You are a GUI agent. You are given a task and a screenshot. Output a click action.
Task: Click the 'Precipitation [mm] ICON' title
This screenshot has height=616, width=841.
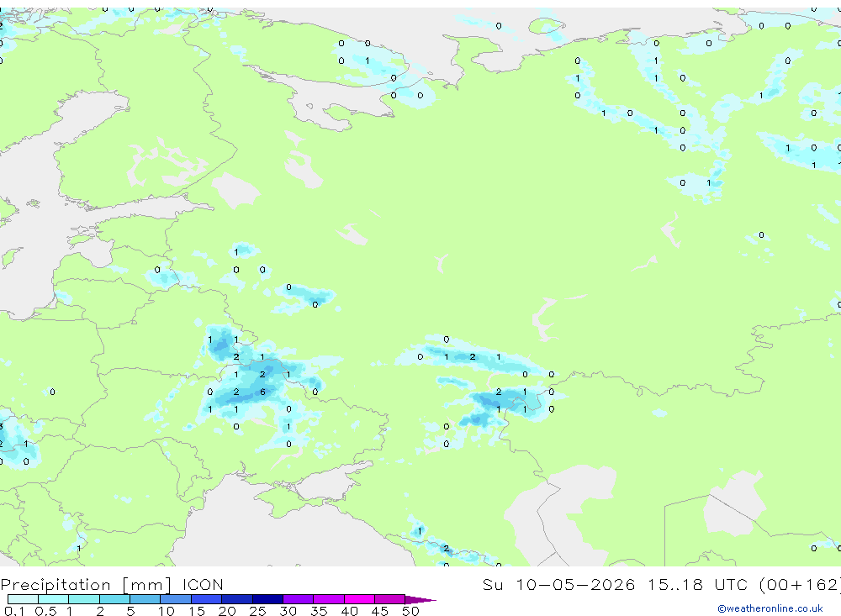pyautogui.click(x=112, y=584)
